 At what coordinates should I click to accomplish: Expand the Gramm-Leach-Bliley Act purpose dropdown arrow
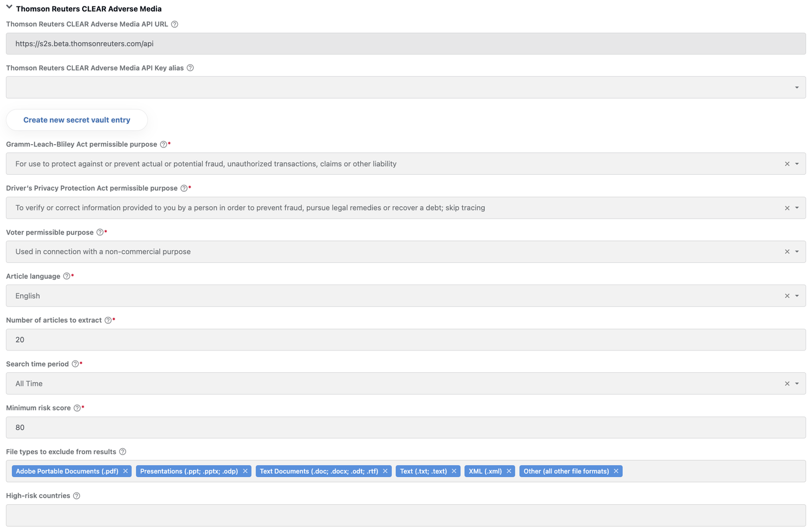[797, 164]
